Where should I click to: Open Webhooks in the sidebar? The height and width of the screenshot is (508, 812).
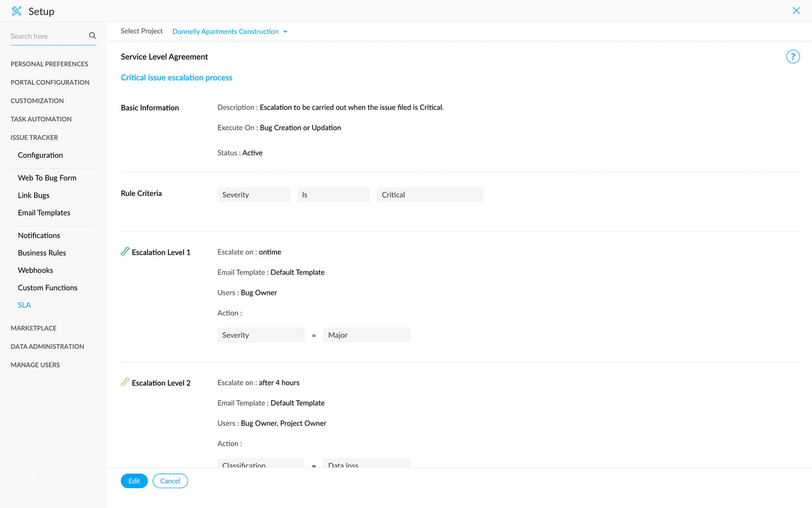36,270
